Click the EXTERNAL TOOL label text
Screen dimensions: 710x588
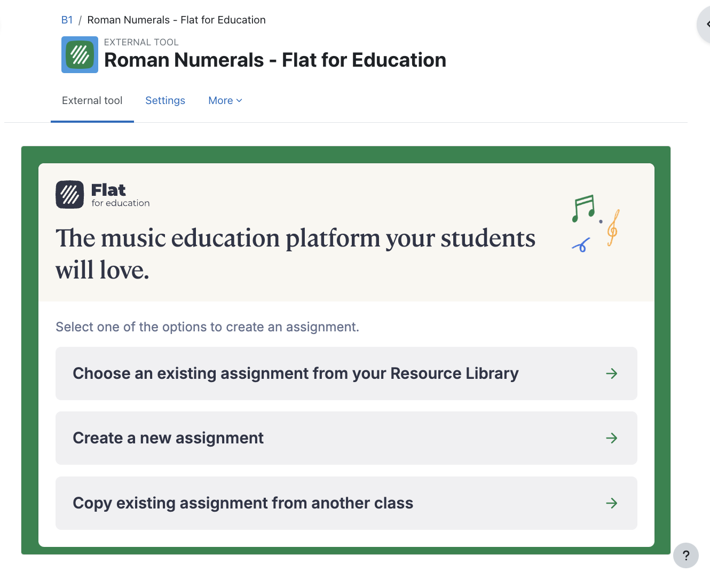click(x=141, y=42)
